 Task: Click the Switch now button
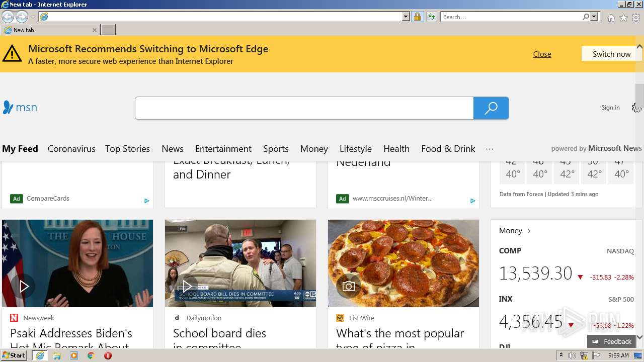[611, 54]
